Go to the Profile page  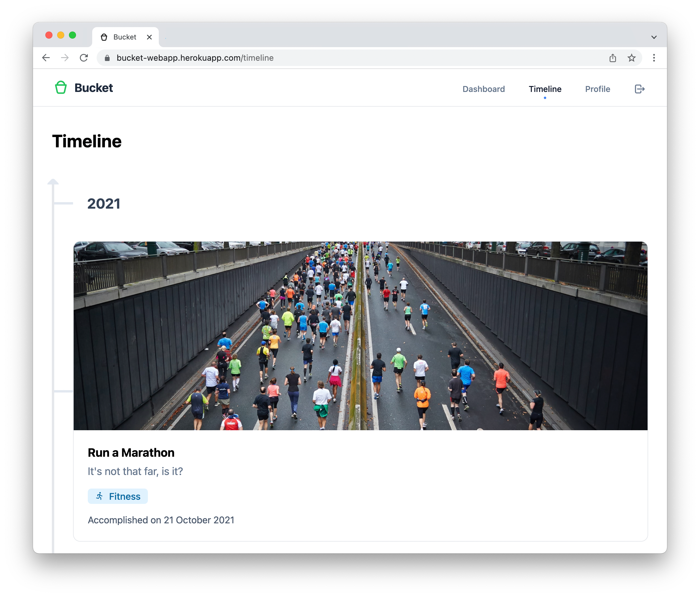click(x=597, y=89)
